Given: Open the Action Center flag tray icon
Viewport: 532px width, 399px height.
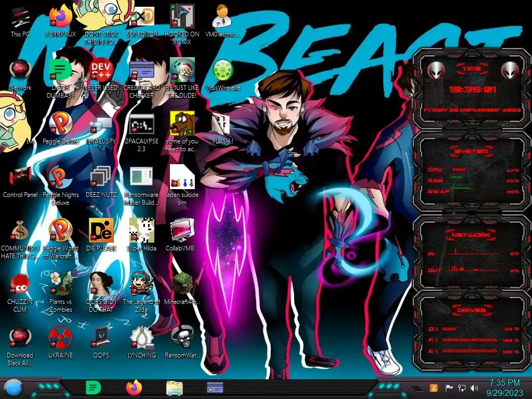Looking at the screenshot, I should click(449, 388).
